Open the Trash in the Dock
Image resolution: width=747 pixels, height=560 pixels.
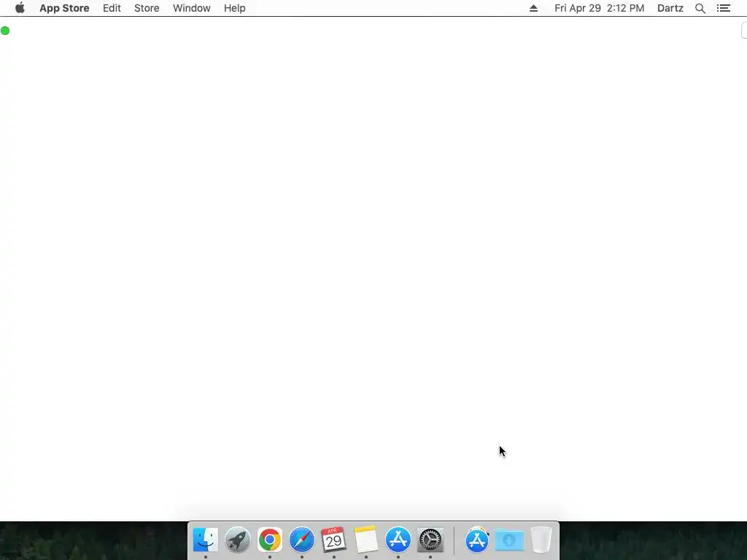click(541, 540)
